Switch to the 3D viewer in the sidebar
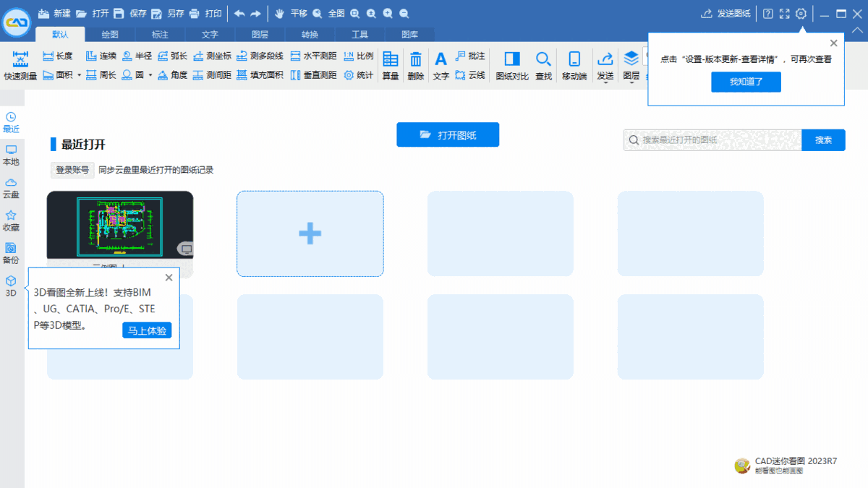Screen dimensions: 868x488 [x=11, y=286]
